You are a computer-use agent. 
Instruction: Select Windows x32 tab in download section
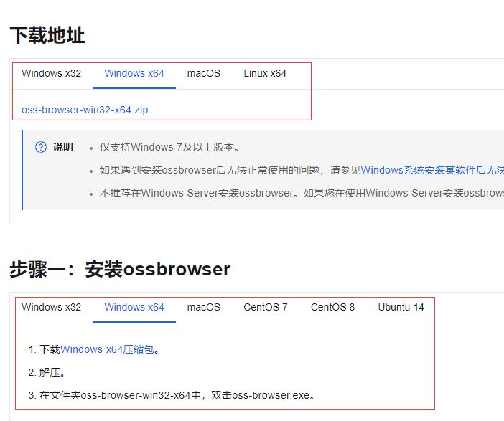point(51,74)
